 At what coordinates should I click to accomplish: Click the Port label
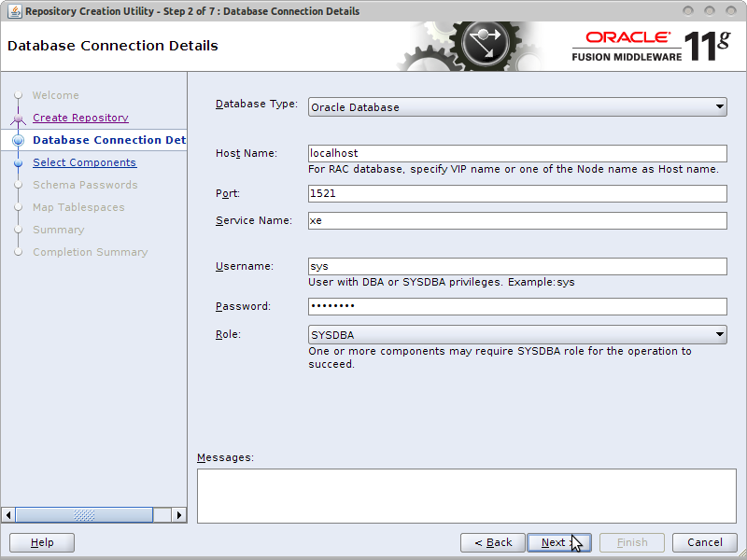tap(228, 193)
